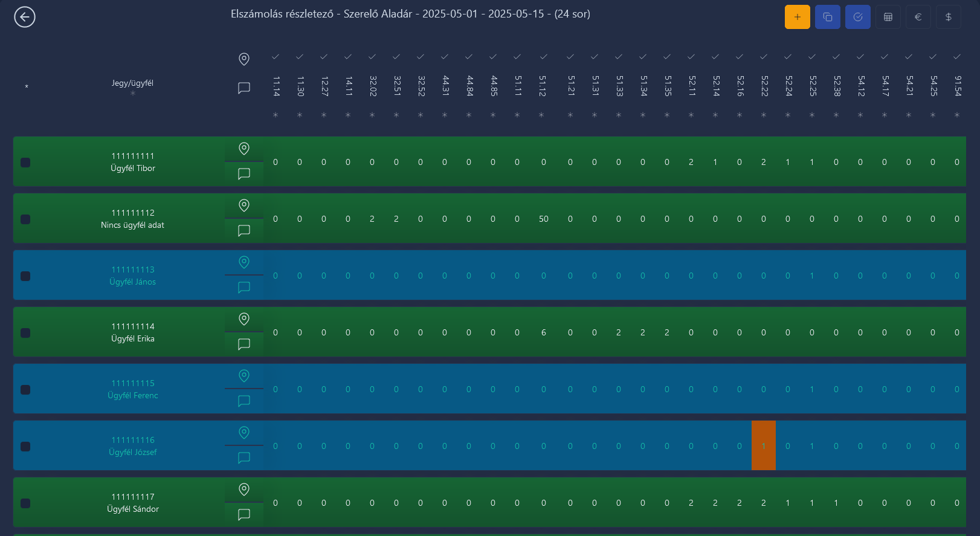
Task: Click the location pin icon in the header
Action: pos(244,59)
